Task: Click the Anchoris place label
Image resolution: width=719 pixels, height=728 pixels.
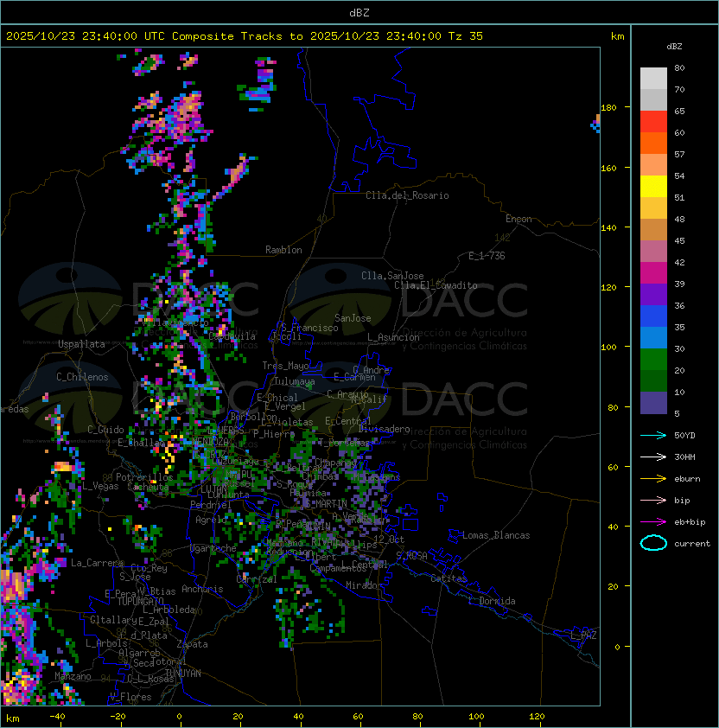Action: [x=202, y=589]
